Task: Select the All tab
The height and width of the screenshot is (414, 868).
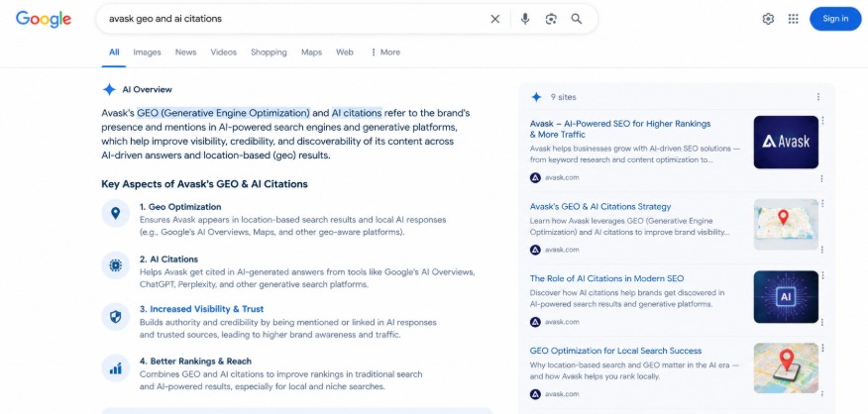Action: (114, 52)
